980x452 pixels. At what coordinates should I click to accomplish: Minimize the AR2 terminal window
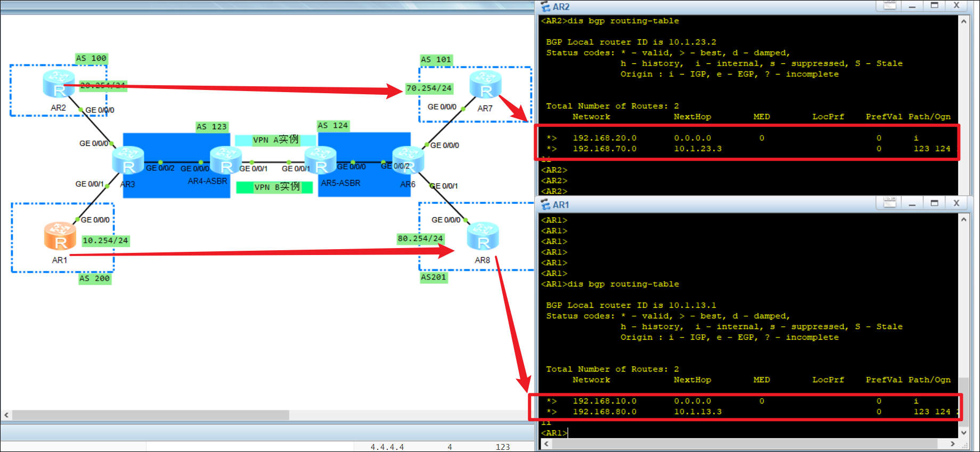point(912,5)
